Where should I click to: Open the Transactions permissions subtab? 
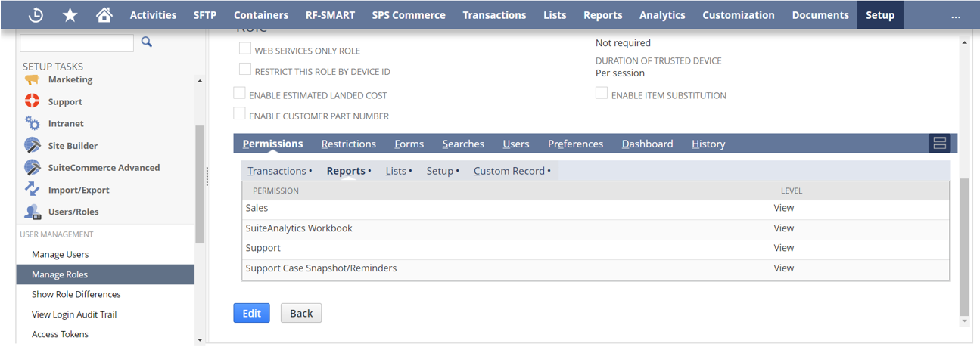[277, 171]
